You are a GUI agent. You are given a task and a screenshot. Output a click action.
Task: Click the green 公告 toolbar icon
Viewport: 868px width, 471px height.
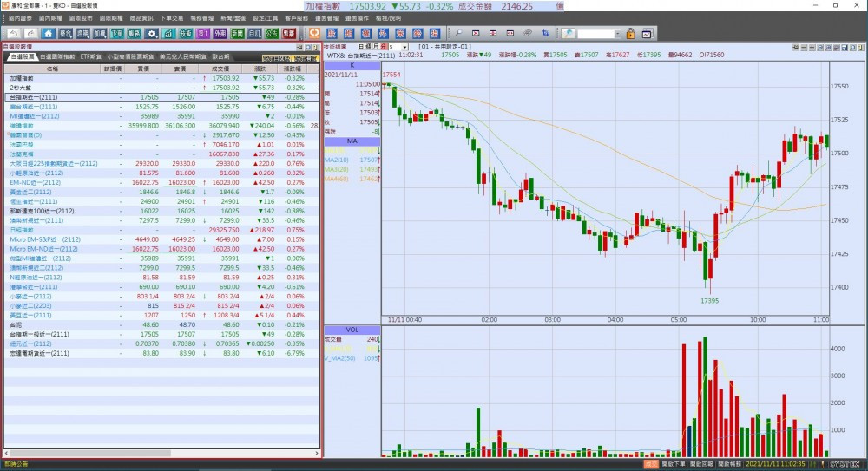271,33
